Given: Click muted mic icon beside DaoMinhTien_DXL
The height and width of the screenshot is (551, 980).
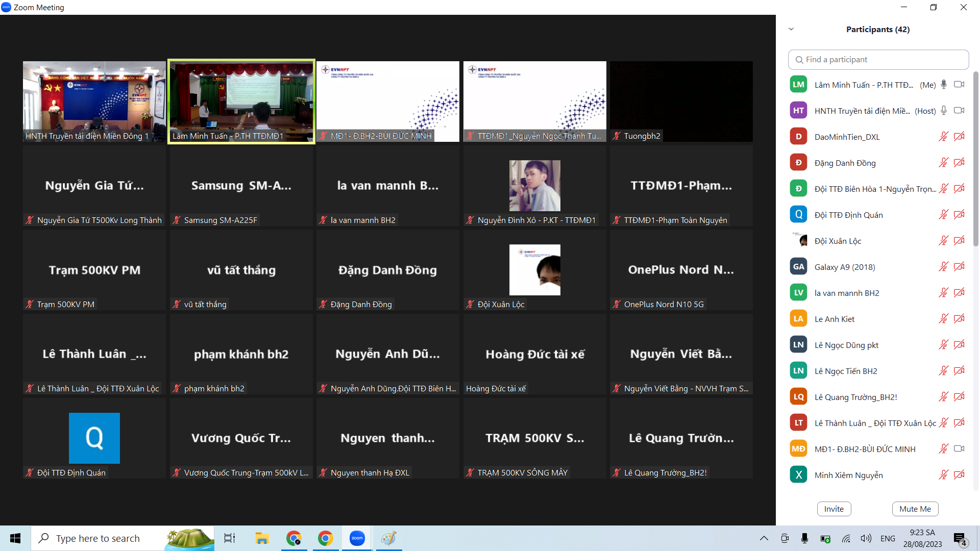Looking at the screenshot, I should click(943, 137).
